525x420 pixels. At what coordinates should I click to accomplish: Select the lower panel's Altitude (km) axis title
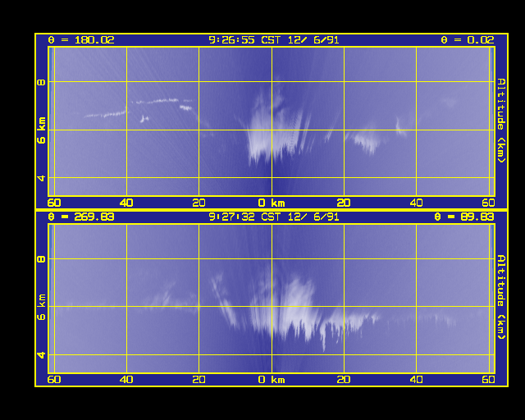tap(501, 297)
